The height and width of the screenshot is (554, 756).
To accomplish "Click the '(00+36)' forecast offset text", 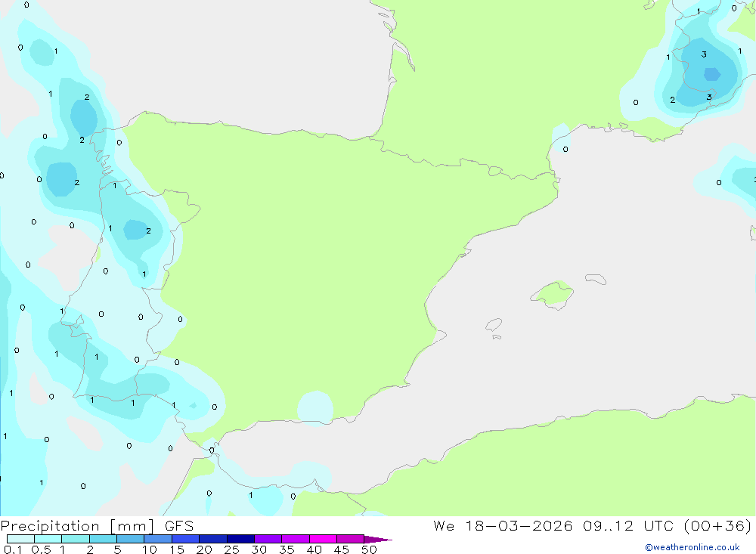I will [717, 525].
